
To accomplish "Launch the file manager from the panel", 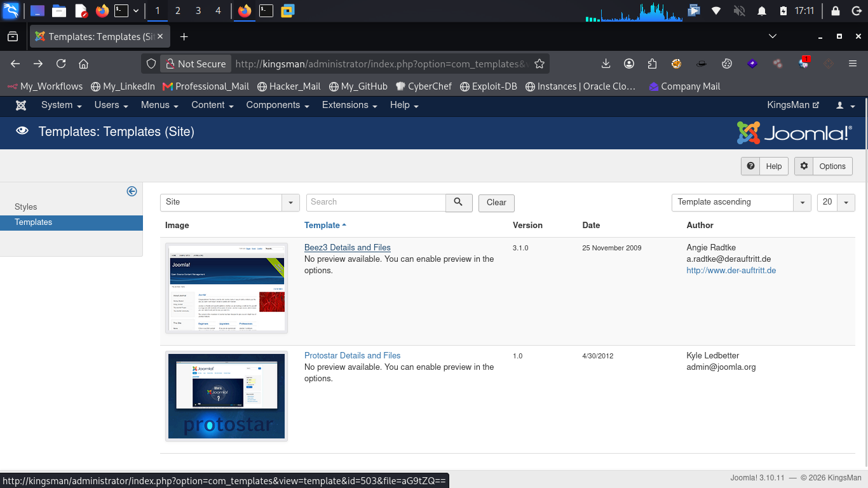I will pyautogui.click(x=59, y=11).
